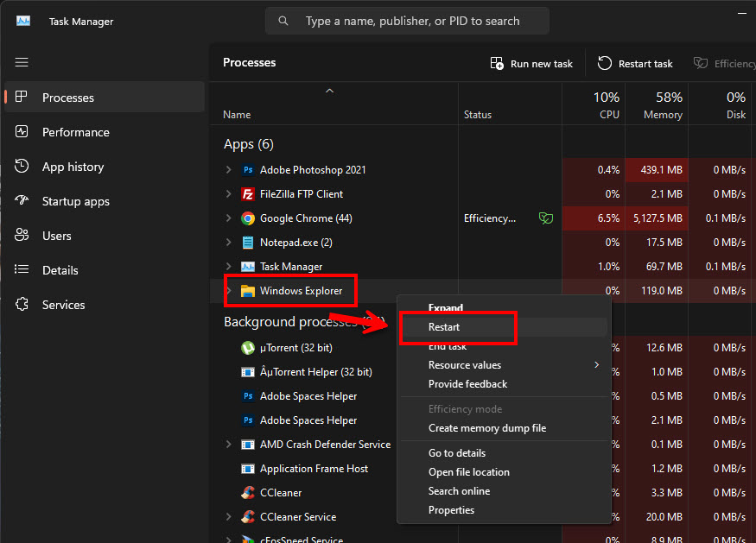Image resolution: width=756 pixels, height=543 pixels.
Task: Click the µTorrent (32 bit) icon
Action: (x=248, y=347)
